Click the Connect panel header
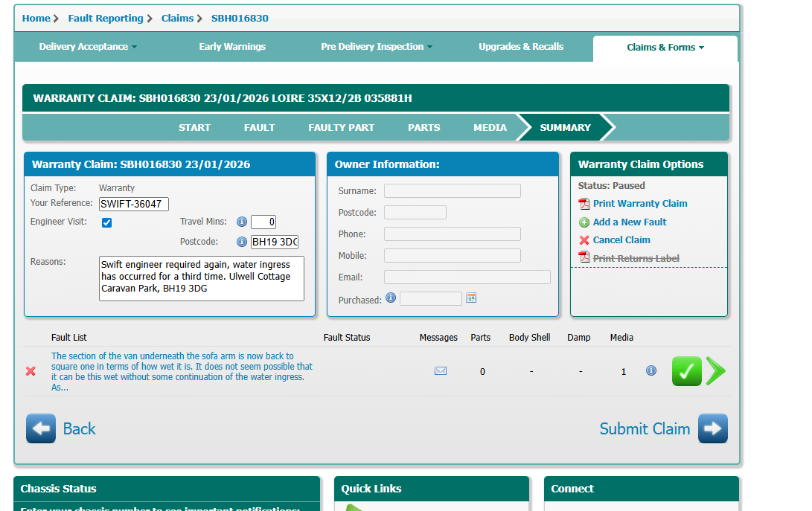This screenshot has height=511, width=812. (x=642, y=489)
